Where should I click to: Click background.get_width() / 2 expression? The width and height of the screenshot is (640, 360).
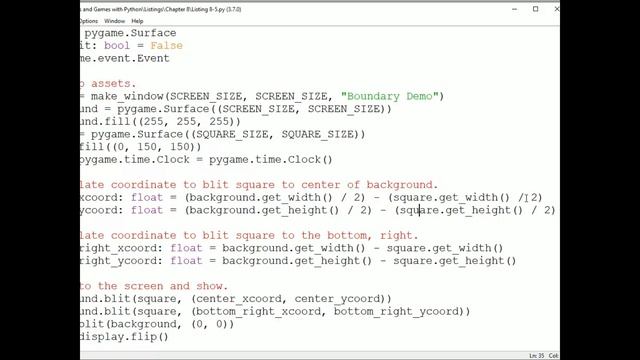click(x=275, y=198)
